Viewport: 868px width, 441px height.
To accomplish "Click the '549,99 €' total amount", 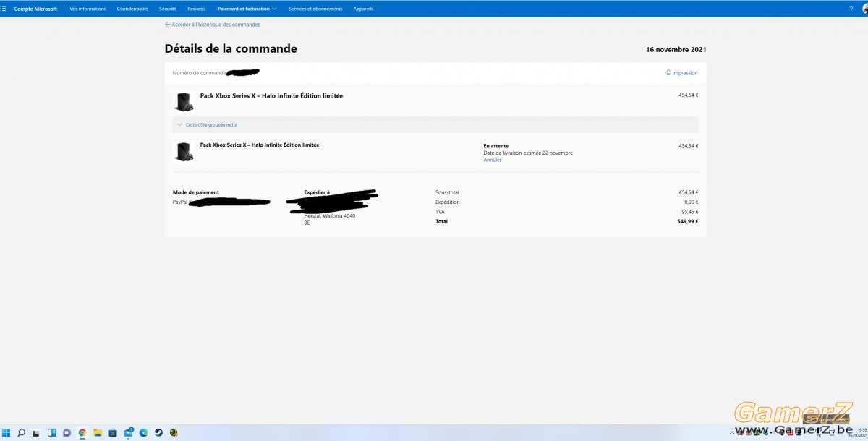I will tap(688, 221).
